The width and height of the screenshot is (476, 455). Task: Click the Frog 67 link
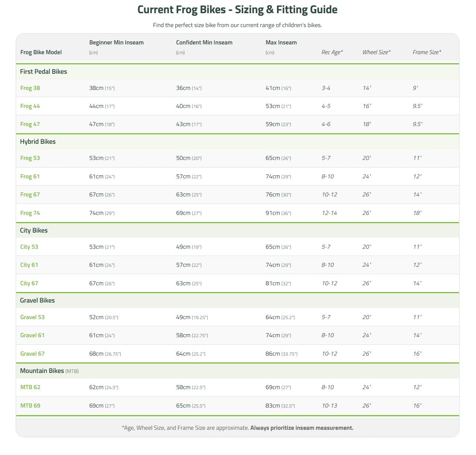30,195
